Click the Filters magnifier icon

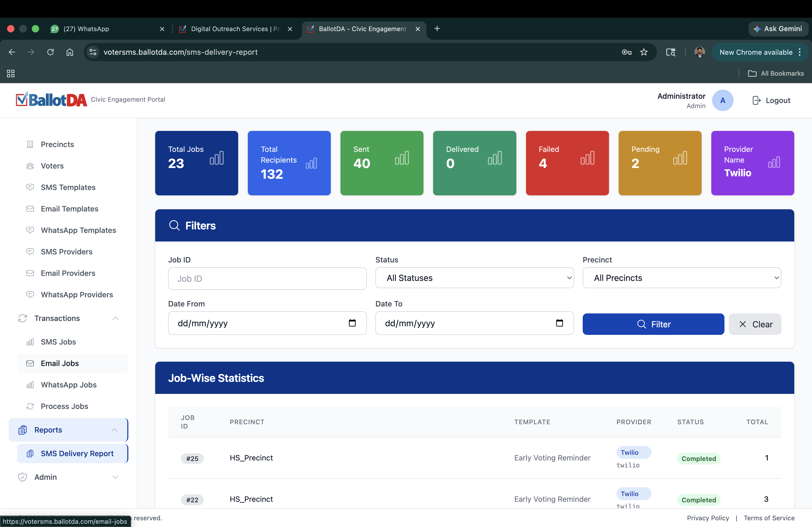[174, 225]
